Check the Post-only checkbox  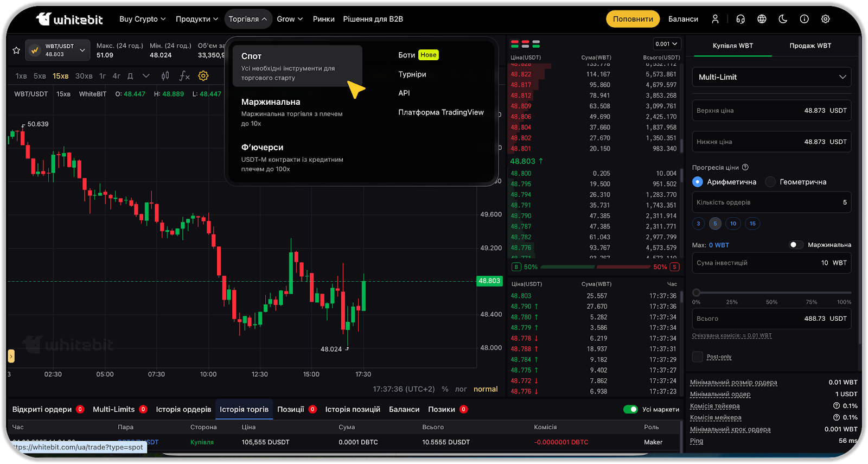point(698,357)
